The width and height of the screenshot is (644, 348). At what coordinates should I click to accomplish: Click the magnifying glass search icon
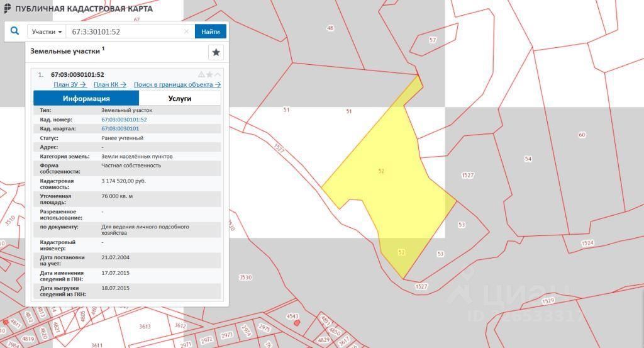point(15,31)
